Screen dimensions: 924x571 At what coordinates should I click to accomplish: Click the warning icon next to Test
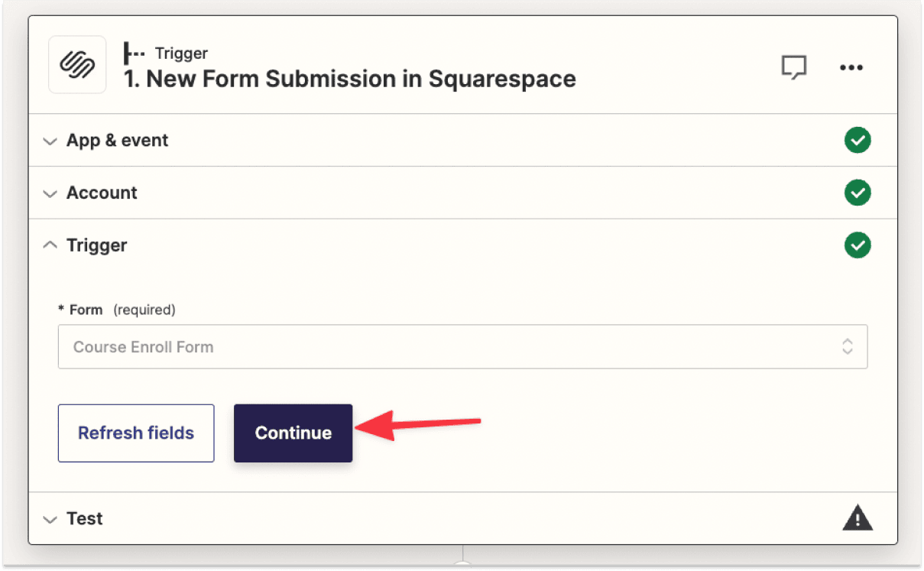click(x=858, y=518)
